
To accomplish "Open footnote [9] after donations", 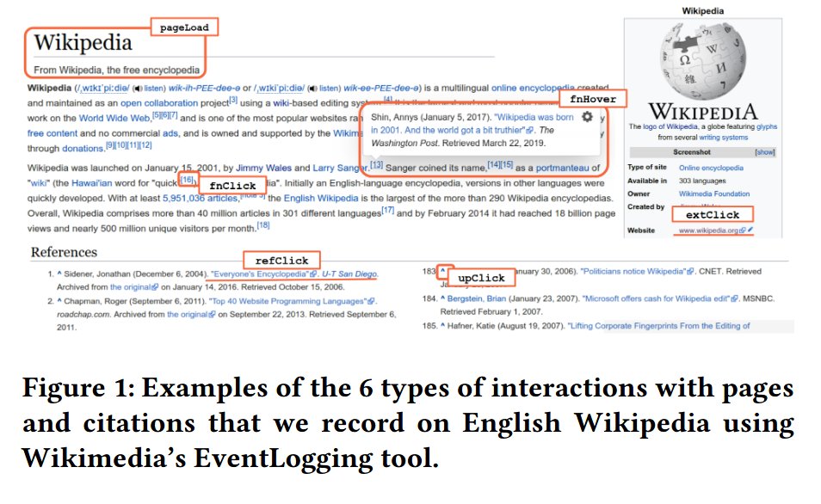I will 109,145.
